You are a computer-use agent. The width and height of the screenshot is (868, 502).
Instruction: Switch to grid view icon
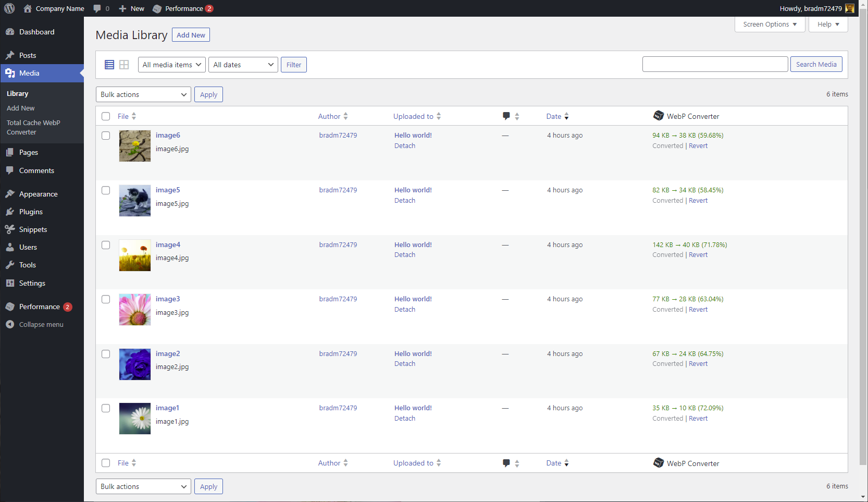124,65
